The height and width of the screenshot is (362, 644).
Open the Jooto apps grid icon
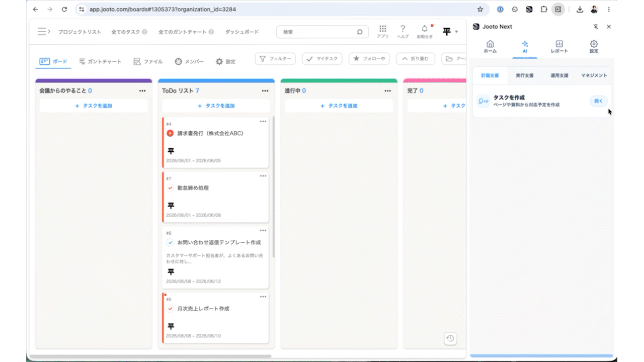(382, 29)
